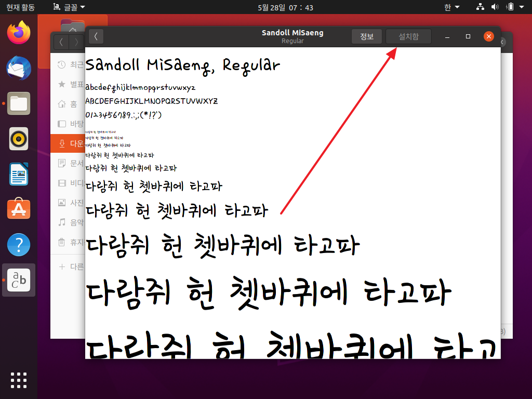Select Starred (별표) in the Files sidebar
The image size is (532, 399).
pos(68,84)
